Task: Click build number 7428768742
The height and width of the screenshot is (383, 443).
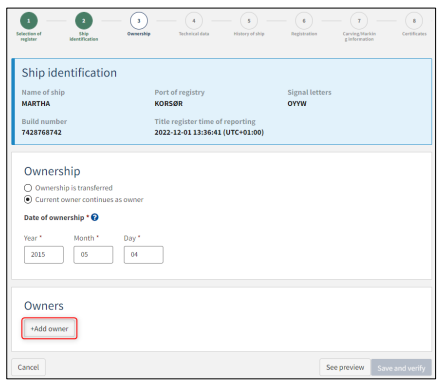Action: tap(42, 133)
